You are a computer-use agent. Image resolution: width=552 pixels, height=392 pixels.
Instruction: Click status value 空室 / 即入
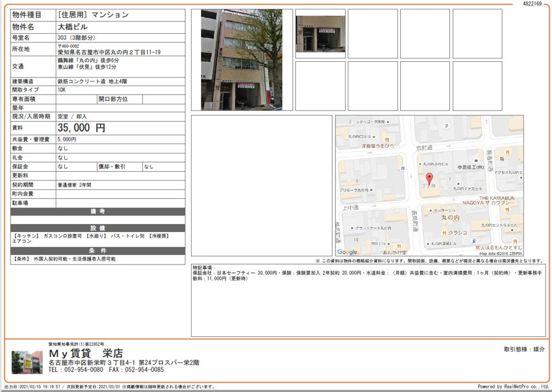coord(72,116)
